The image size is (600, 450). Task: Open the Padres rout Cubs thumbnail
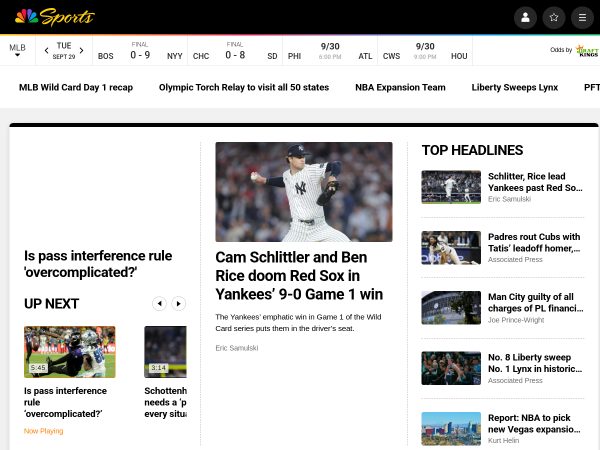click(x=451, y=248)
